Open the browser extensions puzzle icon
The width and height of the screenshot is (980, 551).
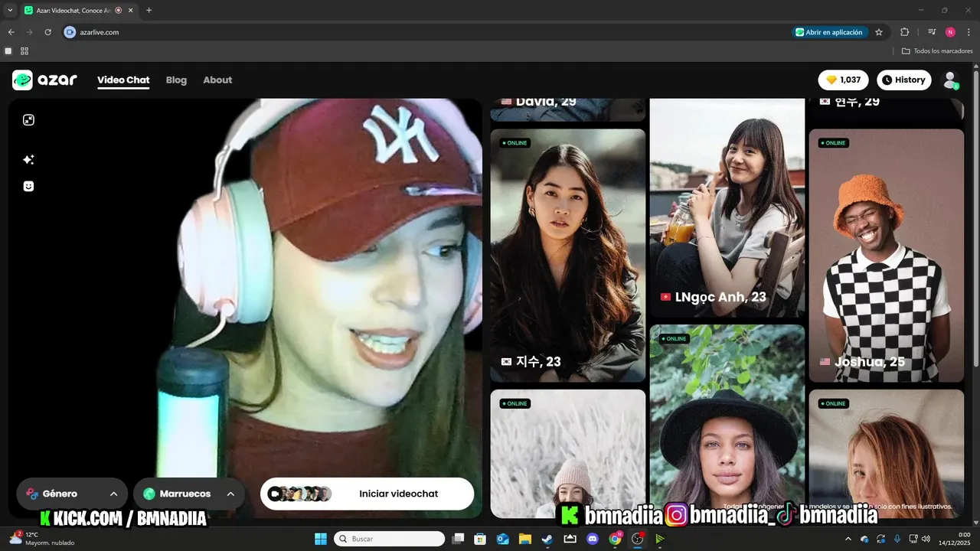pyautogui.click(x=904, y=32)
